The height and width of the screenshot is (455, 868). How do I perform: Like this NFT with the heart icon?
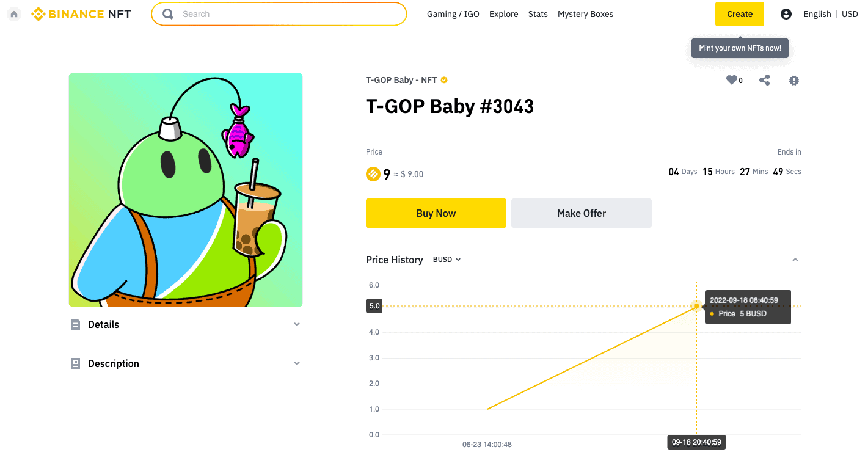tap(731, 80)
